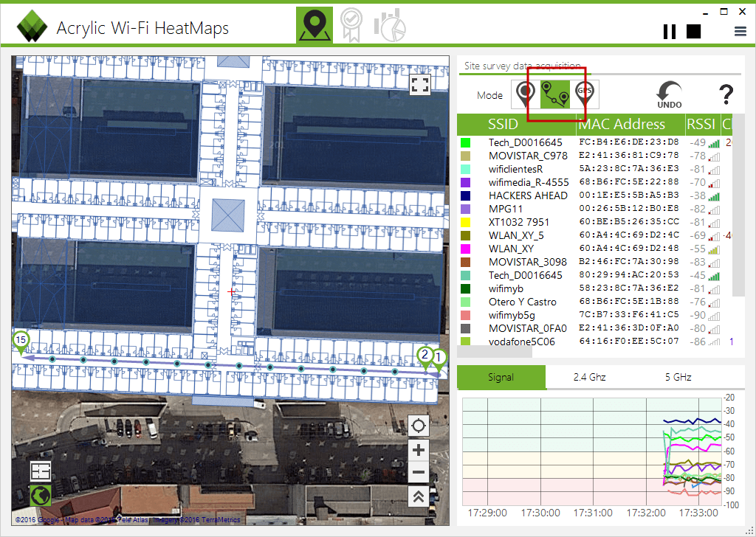Stop the survey capture
Screen dimensions: 756x537
coord(693,31)
